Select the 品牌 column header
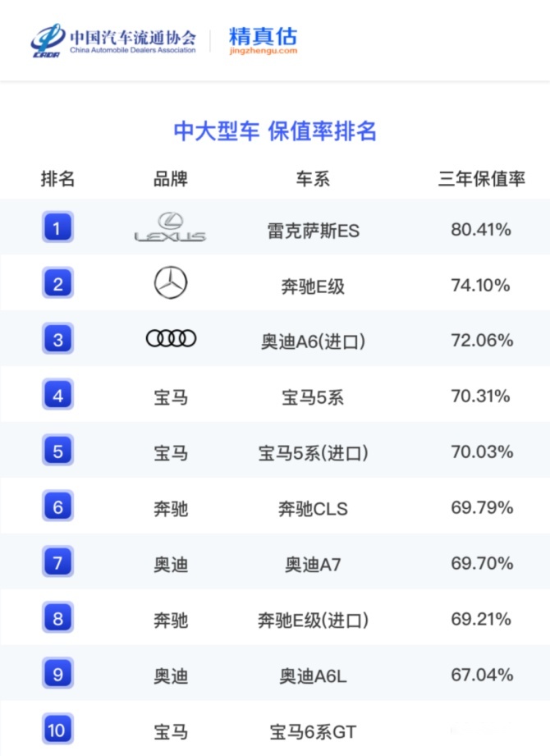Viewport: 550px width, 756px height. tap(171, 179)
